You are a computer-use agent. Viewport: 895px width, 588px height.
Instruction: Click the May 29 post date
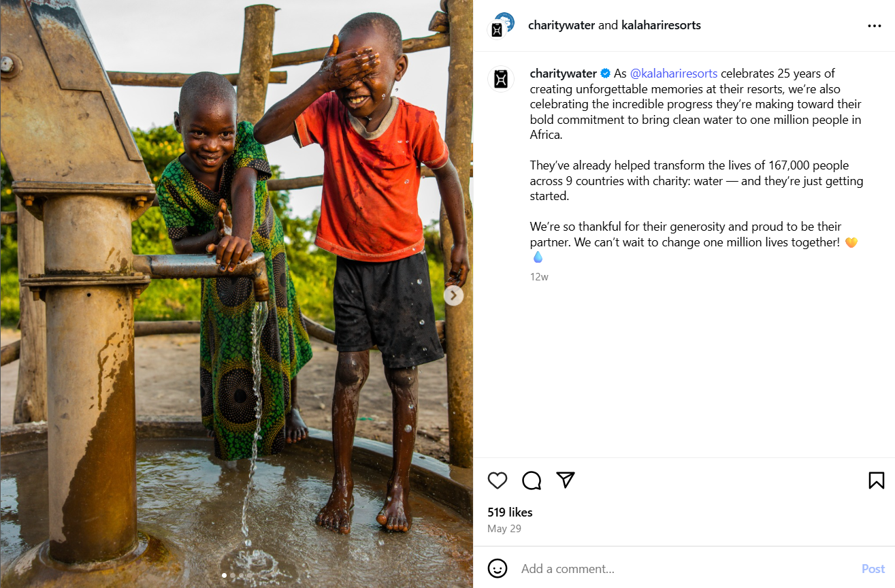point(504,529)
